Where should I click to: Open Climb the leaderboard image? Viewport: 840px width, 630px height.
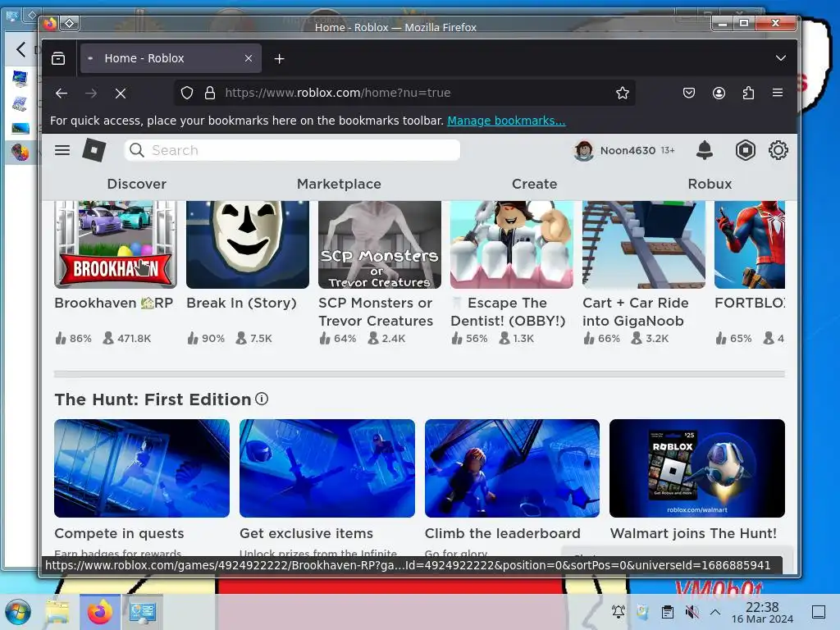click(512, 468)
